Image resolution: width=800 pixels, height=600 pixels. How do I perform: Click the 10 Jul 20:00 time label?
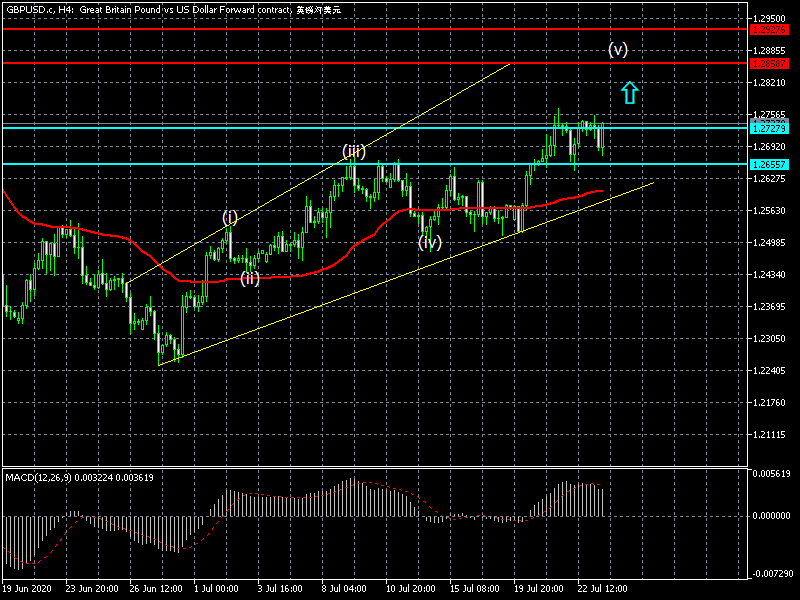click(411, 588)
